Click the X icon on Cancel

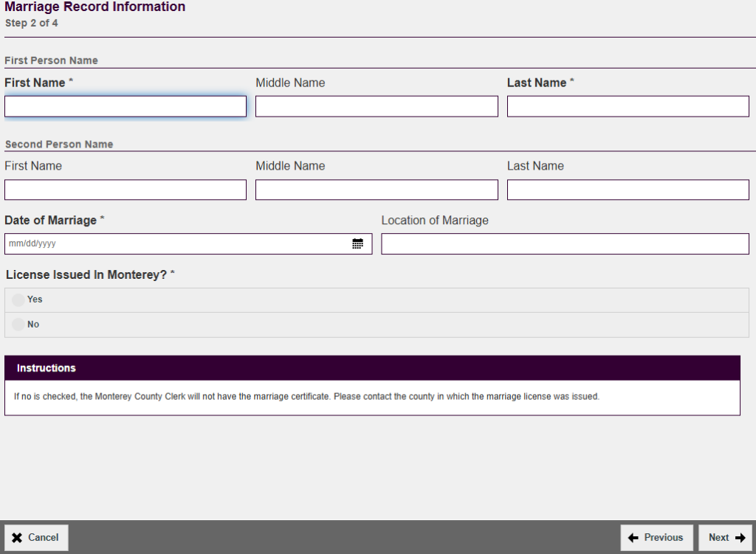tap(17, 538)
